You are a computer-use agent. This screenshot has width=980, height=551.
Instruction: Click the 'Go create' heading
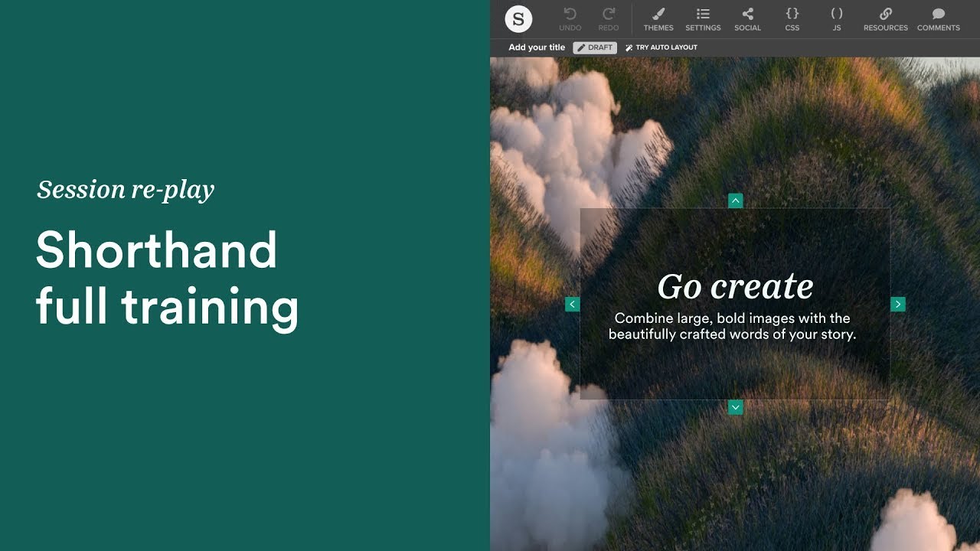pos(735,286)
